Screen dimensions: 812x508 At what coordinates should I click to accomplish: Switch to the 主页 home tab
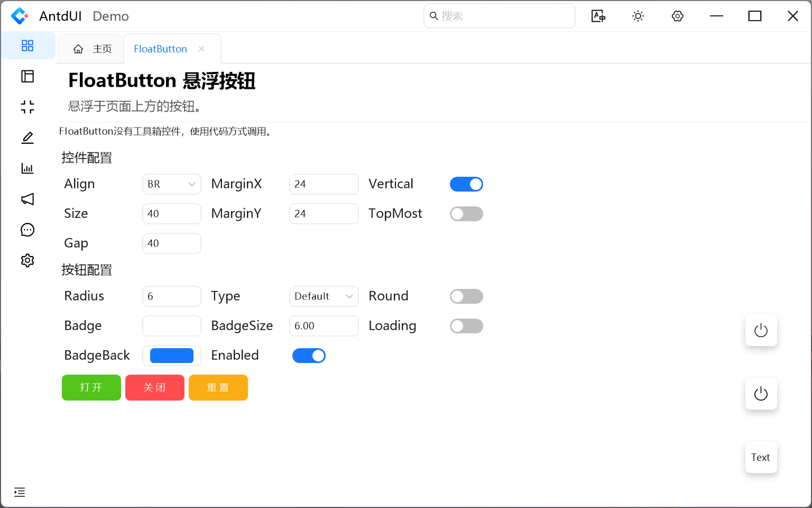[x=92, y=49]
